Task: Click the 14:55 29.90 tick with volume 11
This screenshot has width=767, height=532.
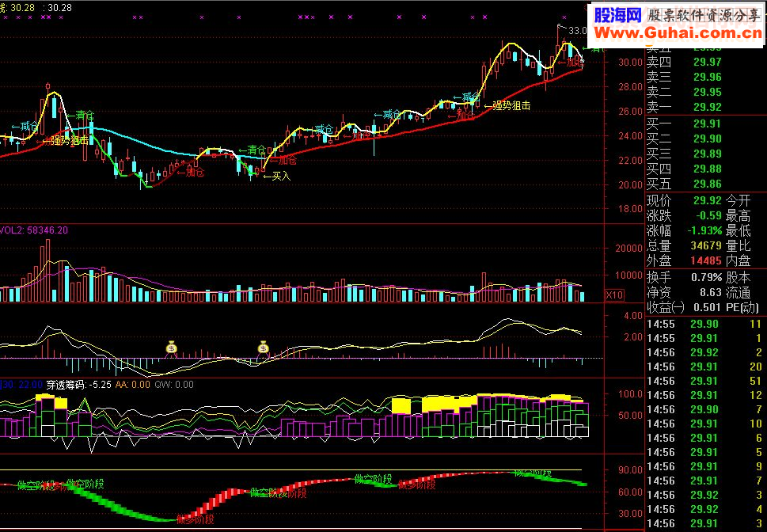Action: click(705, 324)
